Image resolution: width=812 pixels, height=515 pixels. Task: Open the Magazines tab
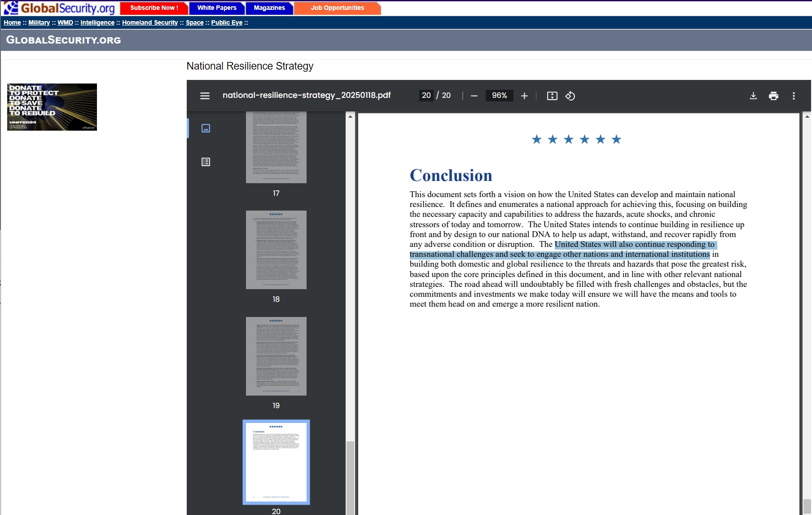click(269, 8)
